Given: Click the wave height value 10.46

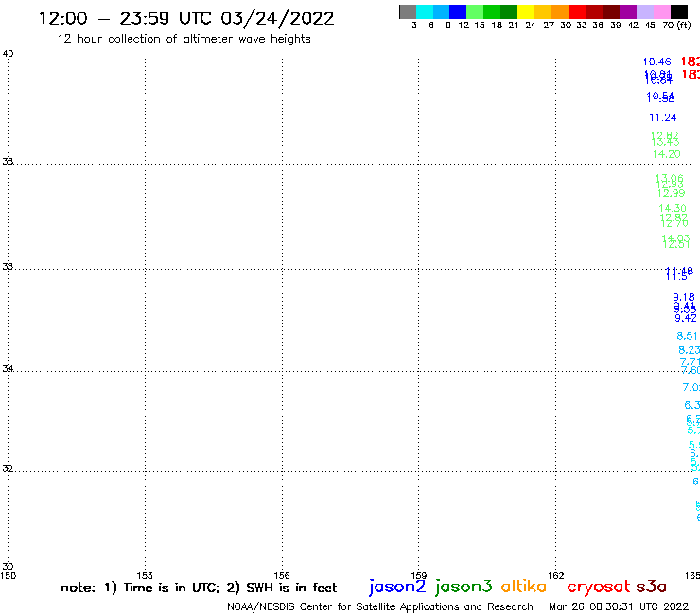Looking at the screenshot, I should 656,62.
